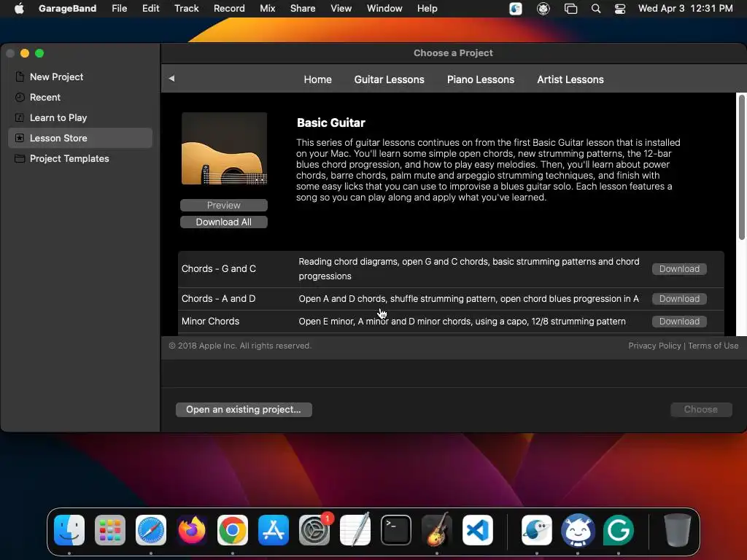Launch Google Chrome from the Dock

click(x=233, y=529)
